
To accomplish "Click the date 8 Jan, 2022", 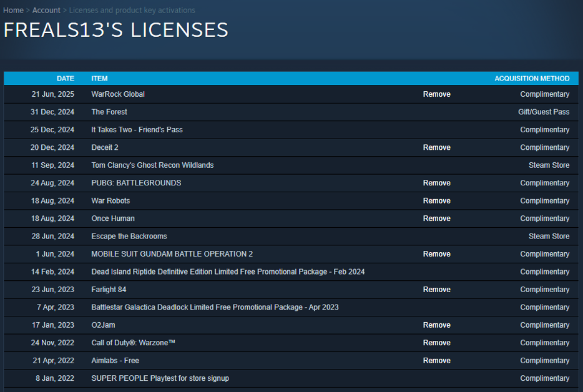I will 55,378.
